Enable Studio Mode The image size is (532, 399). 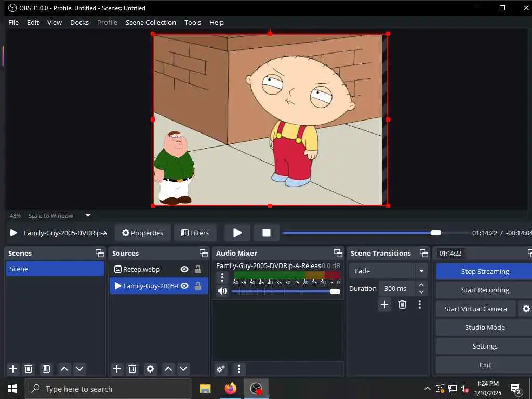pyautogui.click(x=485, y=327)
